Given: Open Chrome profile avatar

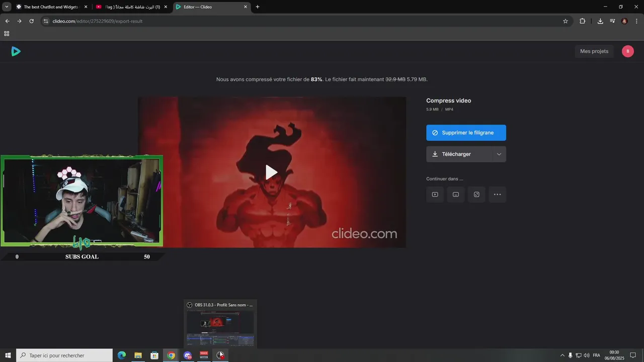Looking at the screenshot, I should coord(624,21).
